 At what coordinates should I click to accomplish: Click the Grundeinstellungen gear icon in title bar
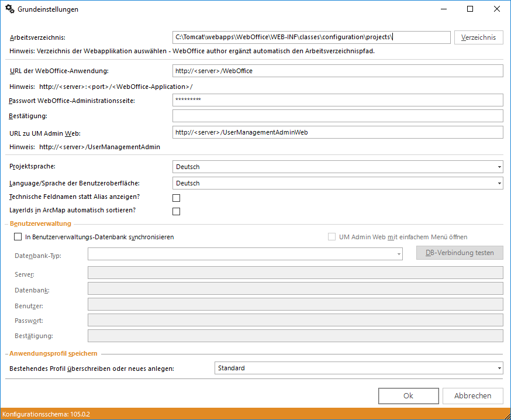tap(10, 9)
